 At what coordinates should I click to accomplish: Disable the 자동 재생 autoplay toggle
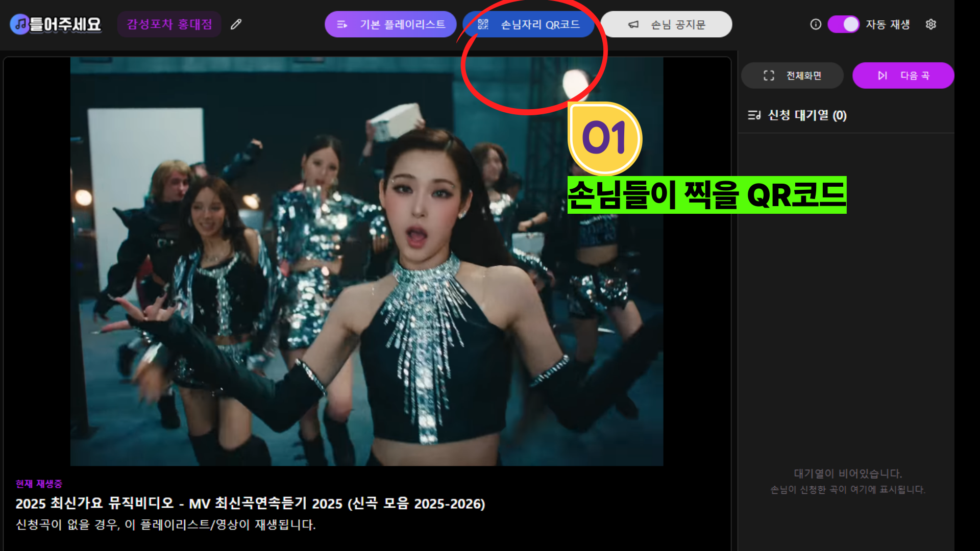(x=844, y=24)
